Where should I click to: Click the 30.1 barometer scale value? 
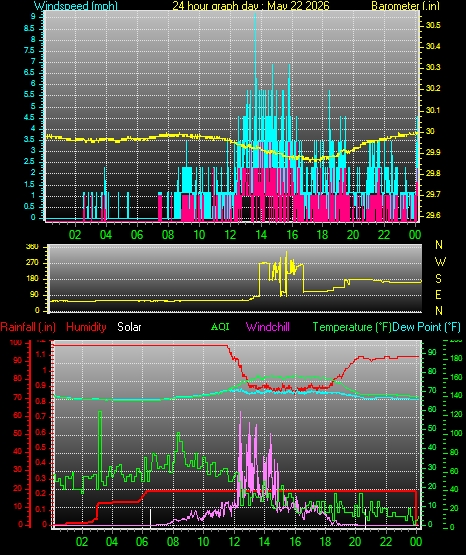(433, 110)
